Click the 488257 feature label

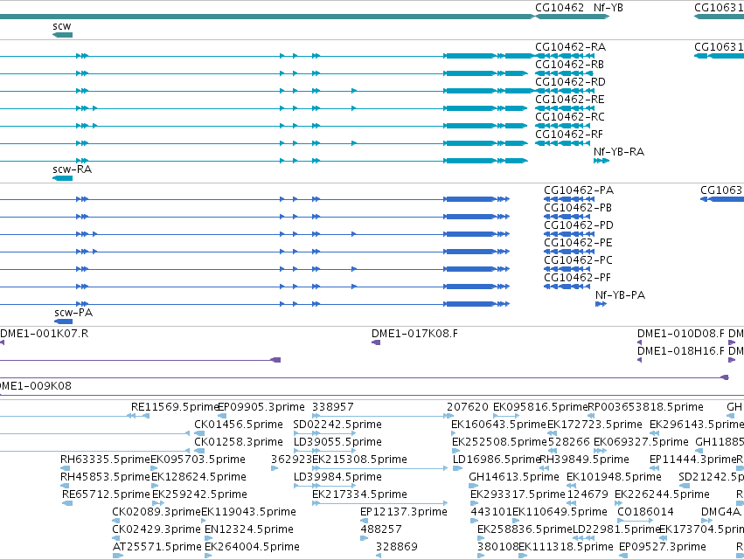381,529
